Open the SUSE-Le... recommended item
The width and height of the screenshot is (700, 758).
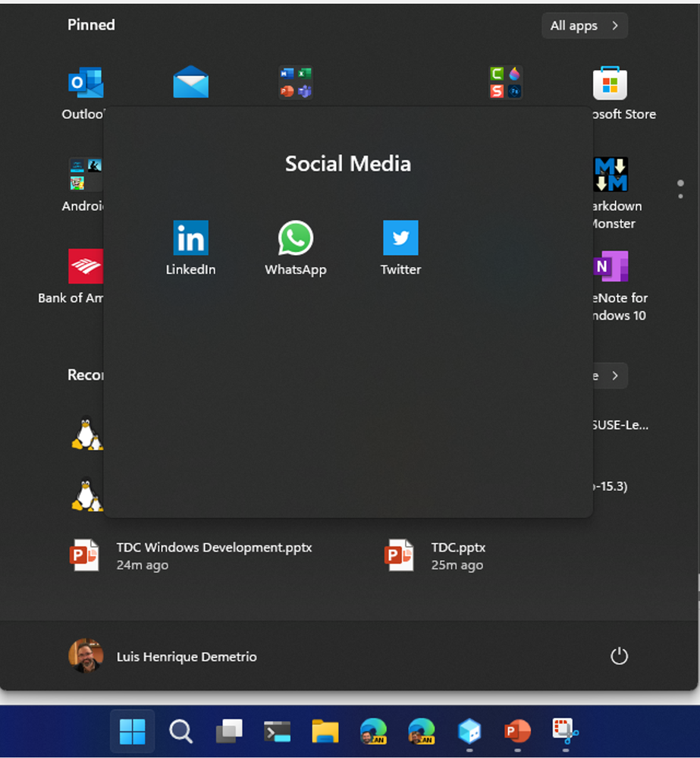point(621,426)
